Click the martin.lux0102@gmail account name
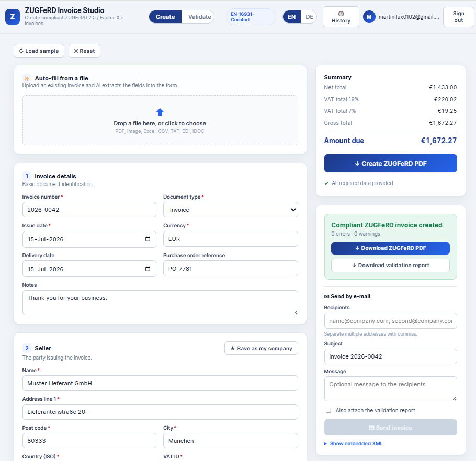This screenshot has height=461, width=476. pyautogui.click(x=409, y=17)
